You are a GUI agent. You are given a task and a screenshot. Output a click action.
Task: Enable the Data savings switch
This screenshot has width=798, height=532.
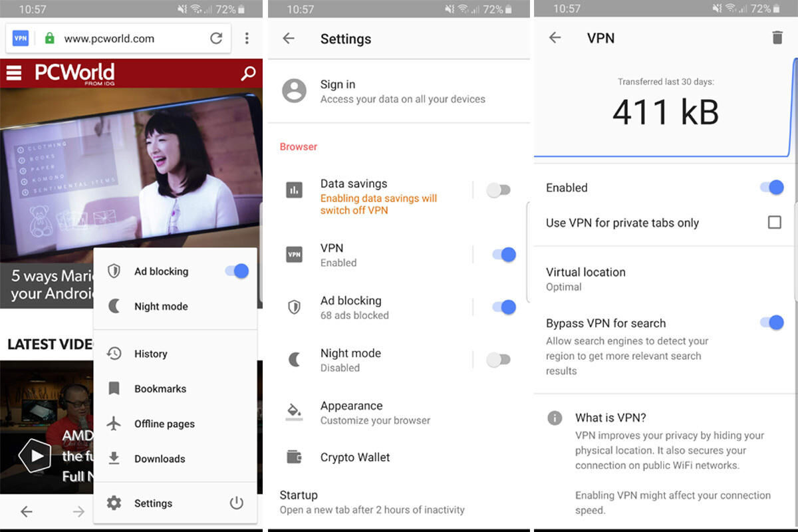pos(498,190)
